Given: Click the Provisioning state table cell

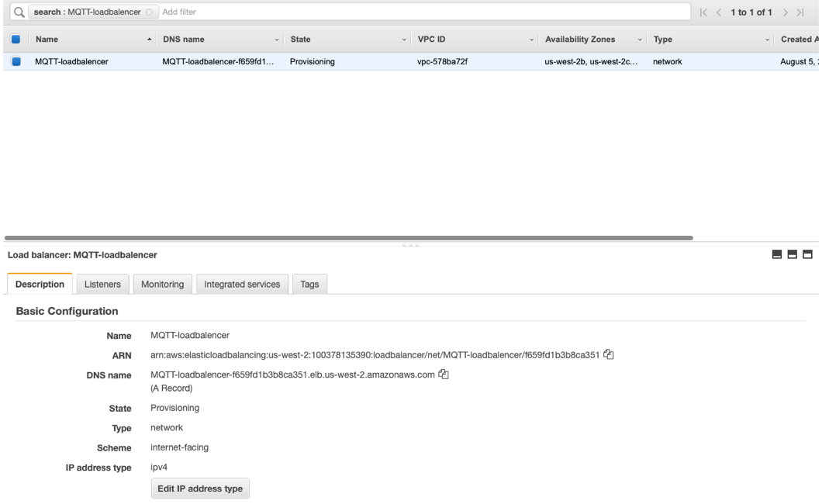Looking at the screenshot, I should tap(313, 61).
